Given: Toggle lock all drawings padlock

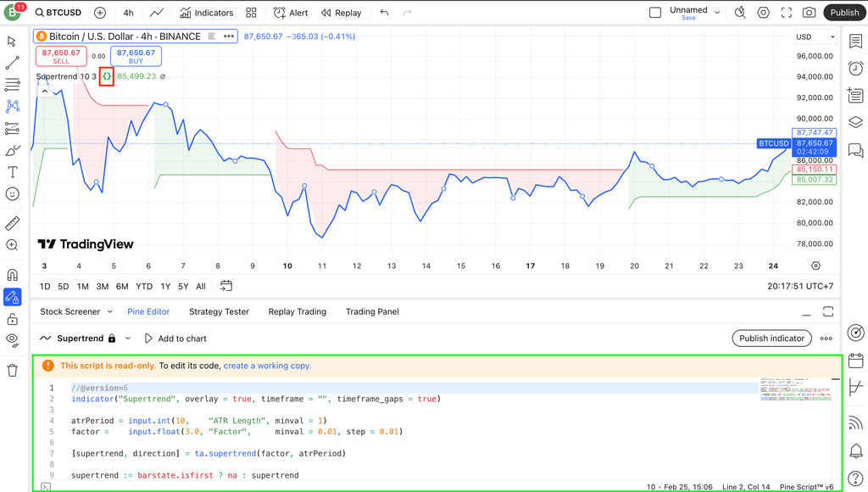Looking at the screenshot, I should 13,319.
